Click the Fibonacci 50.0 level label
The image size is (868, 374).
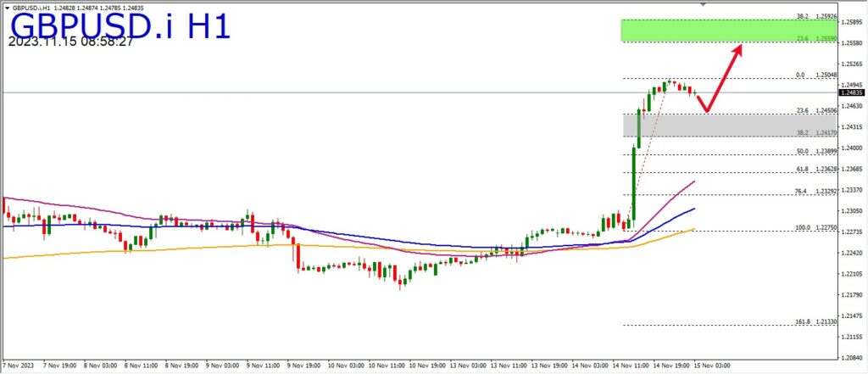801,151
